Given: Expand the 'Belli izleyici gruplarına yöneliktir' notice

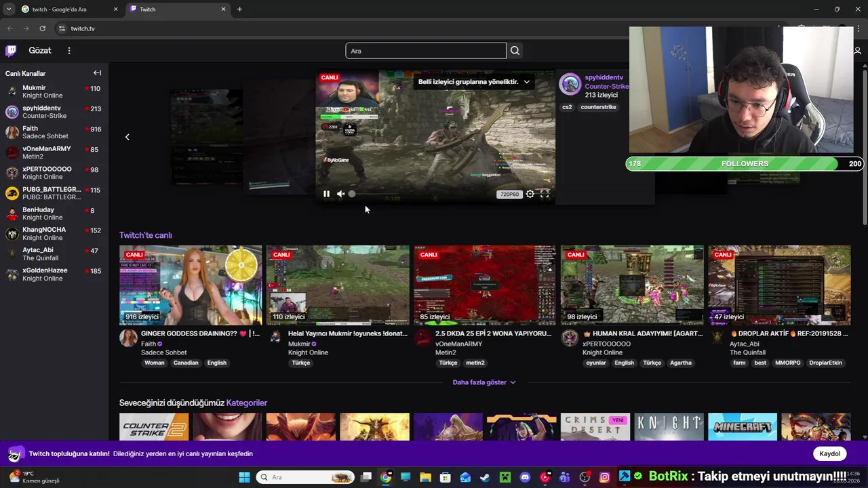Looking at the screenshot, I should (473, 81).
